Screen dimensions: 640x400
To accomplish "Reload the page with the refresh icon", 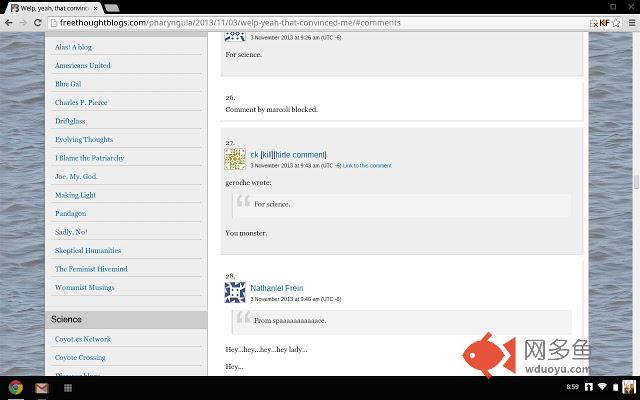I will click(38, 22).
